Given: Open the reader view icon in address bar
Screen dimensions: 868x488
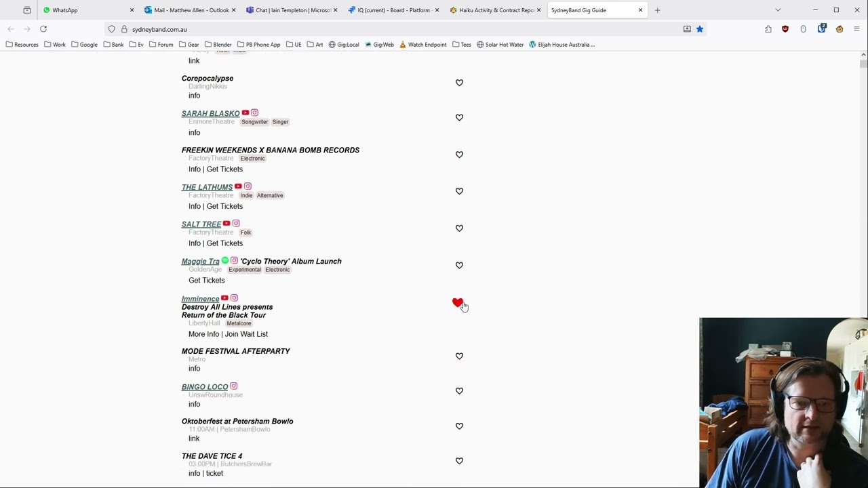Looking at the screenshot, I should 687,29.
